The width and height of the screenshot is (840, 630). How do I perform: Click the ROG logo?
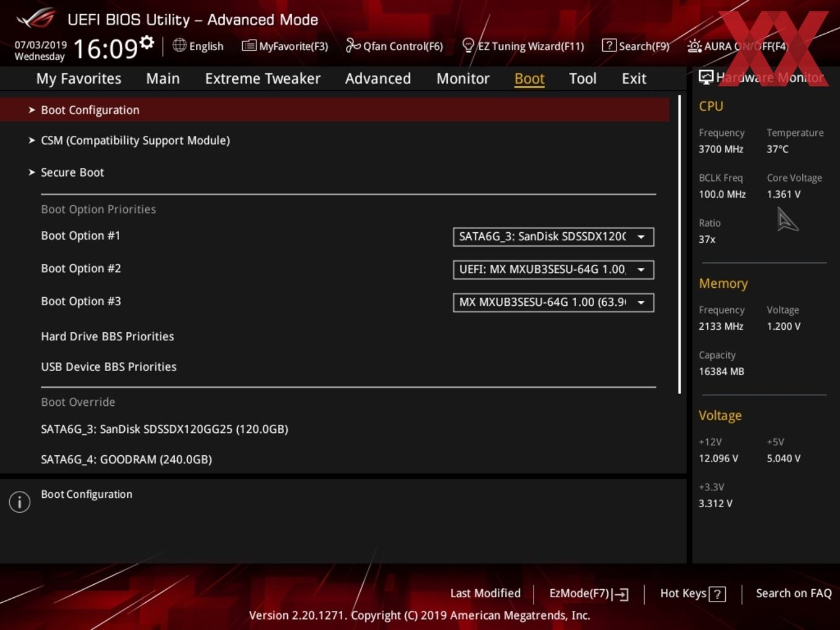click(35, 19)
